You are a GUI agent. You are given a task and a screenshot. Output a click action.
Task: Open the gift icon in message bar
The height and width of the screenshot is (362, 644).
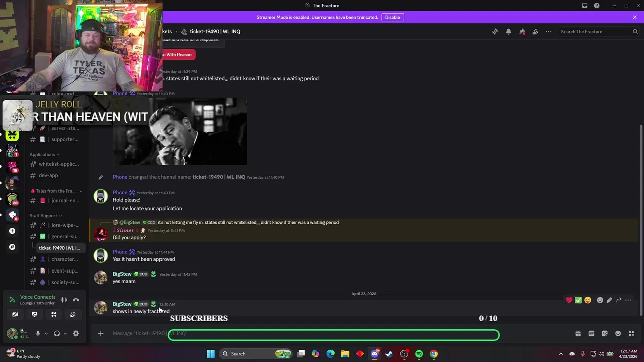pos(578,334)
